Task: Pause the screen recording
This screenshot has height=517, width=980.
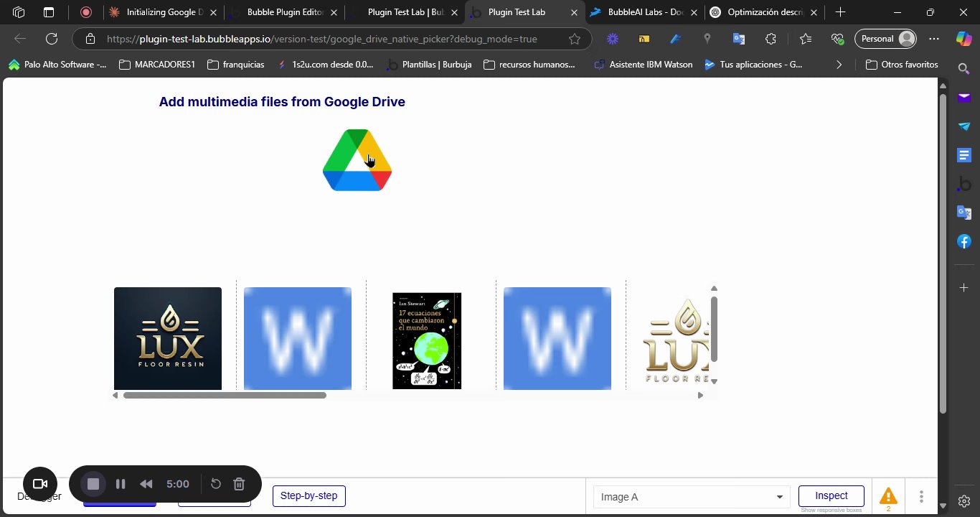Action: point(121,484)
